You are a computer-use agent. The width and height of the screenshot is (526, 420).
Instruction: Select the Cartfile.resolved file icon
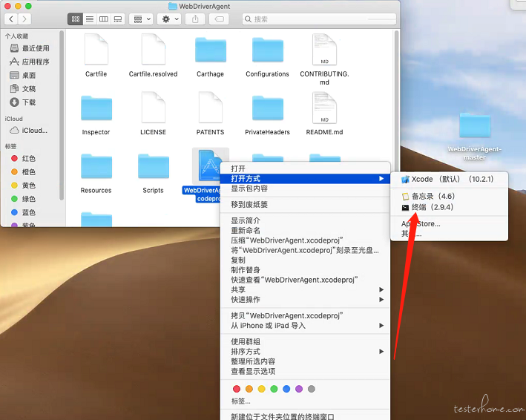(x=154, y=49)
